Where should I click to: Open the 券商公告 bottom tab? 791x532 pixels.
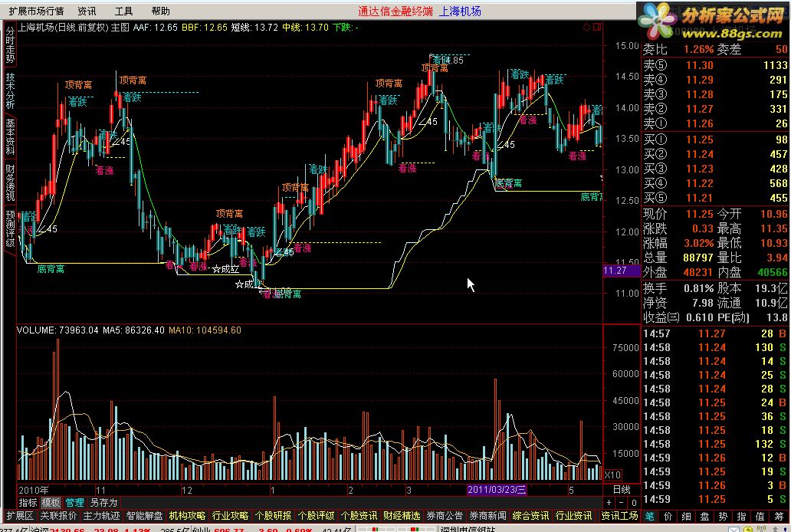coord(445,516)
